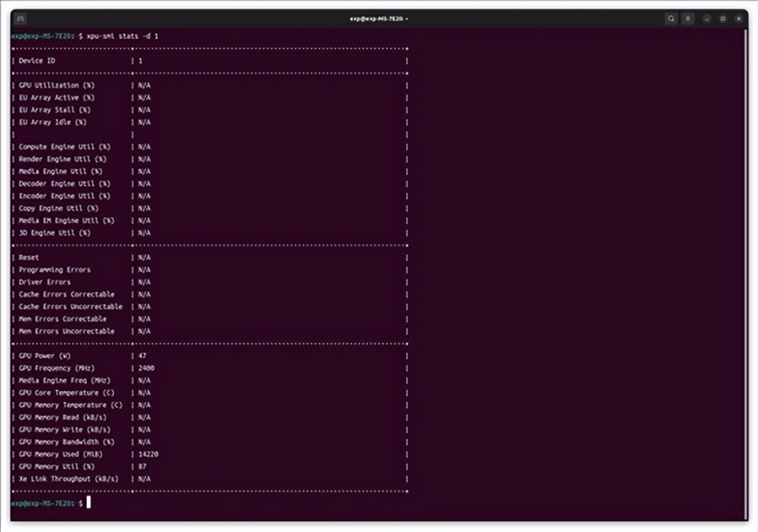
Task: Click N/A value in Xe Link Throughput row
Action: click(x=144, y=479)
